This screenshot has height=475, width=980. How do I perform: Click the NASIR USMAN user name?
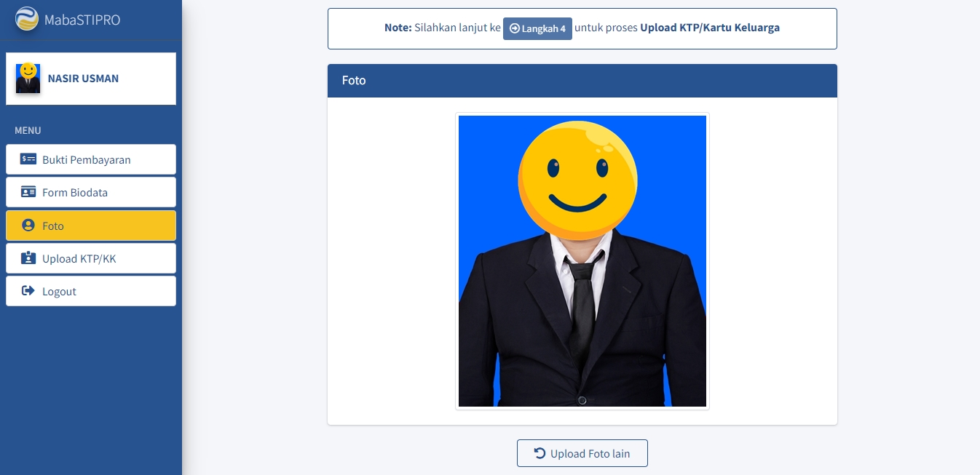click(x=83, y=79)
